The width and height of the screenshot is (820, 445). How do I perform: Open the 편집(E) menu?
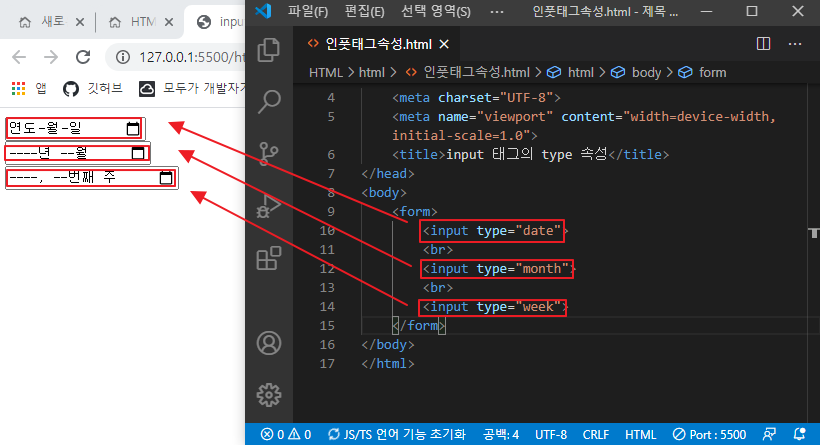tap(365, 12)
